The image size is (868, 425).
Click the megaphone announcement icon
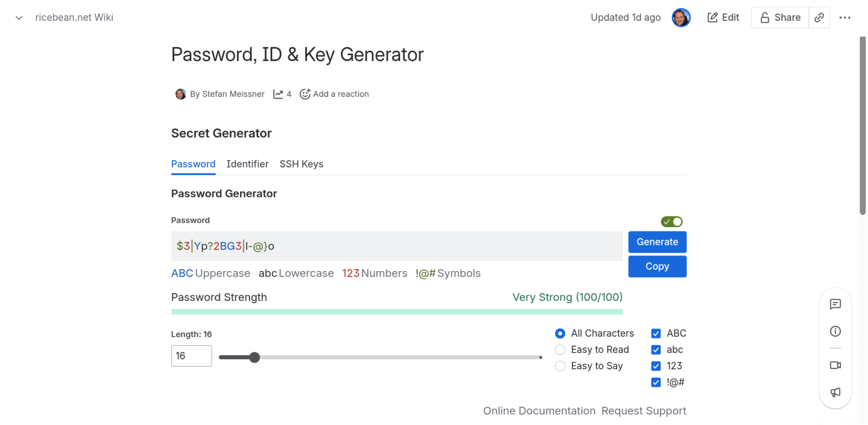click(835, 392)
